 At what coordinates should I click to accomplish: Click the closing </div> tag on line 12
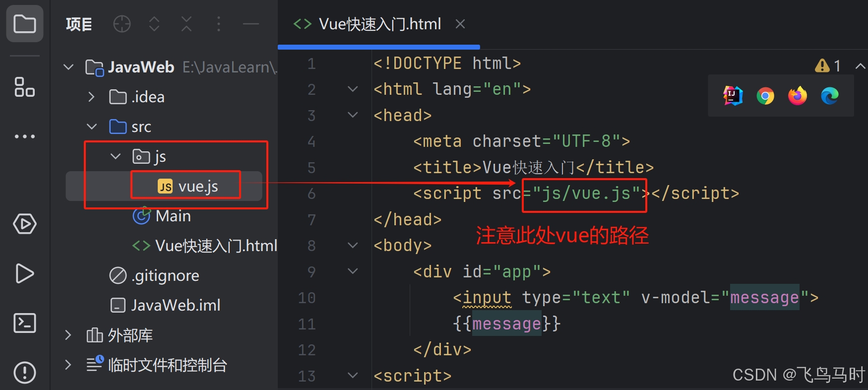[442, 349]
